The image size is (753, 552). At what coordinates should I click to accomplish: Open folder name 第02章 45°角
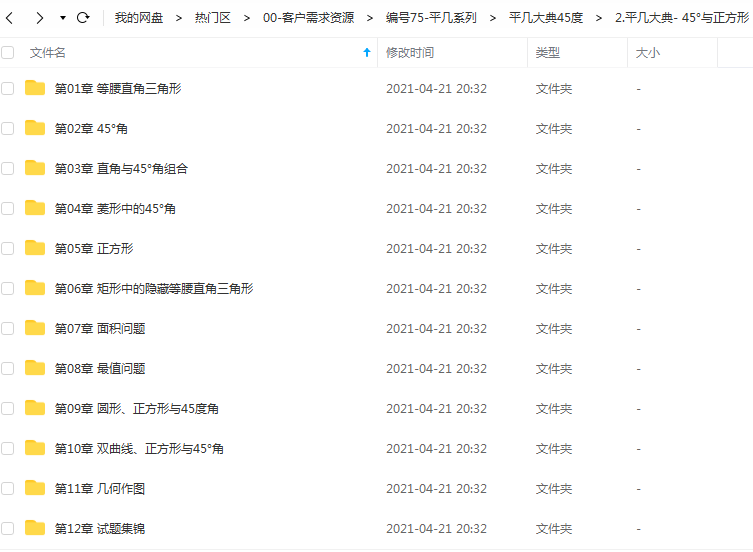pos(91,129)
